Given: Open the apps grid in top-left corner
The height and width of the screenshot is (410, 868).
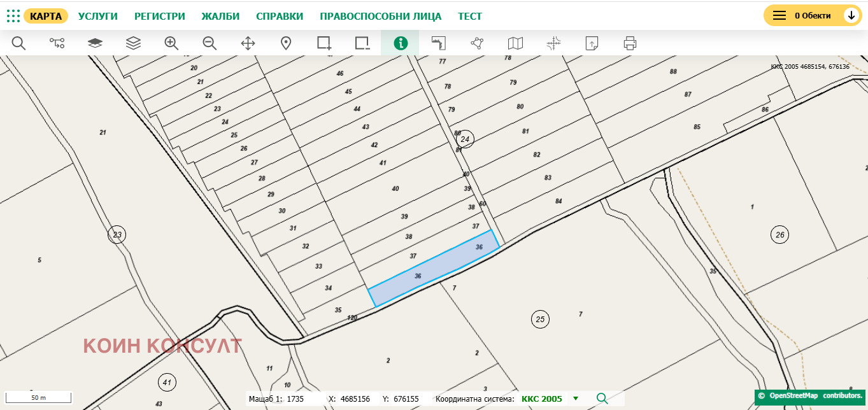Looking at the screenshot, I should pyautogui.click(x=13, y=15).
